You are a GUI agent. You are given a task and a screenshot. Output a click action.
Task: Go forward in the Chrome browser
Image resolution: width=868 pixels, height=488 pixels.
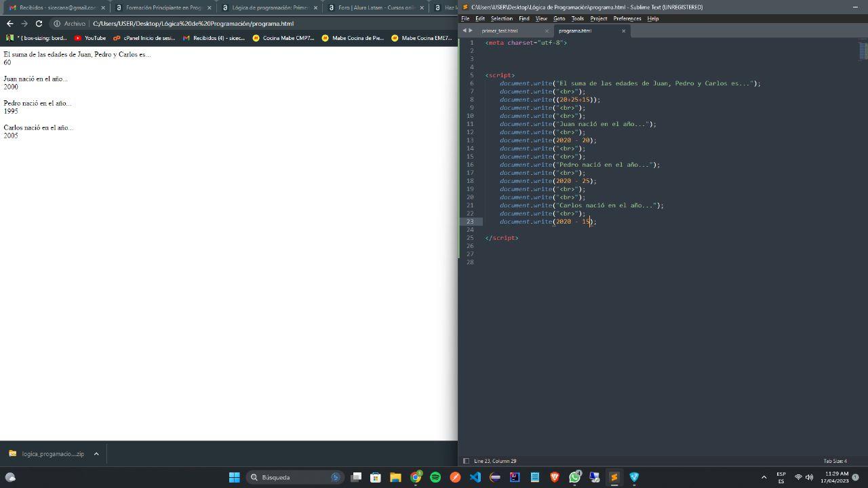[24, 24]
